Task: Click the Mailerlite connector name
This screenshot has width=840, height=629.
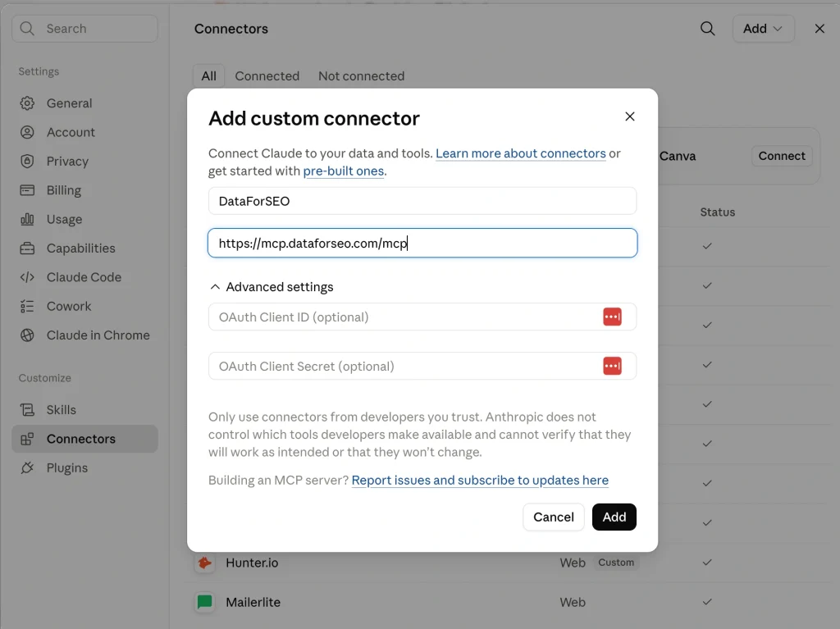Action: [253, 602]
